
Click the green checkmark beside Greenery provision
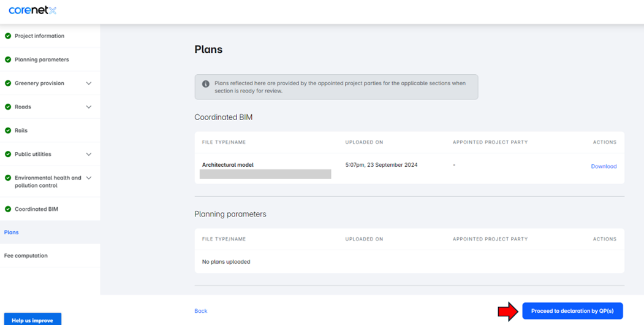click(x=8, y=83)
